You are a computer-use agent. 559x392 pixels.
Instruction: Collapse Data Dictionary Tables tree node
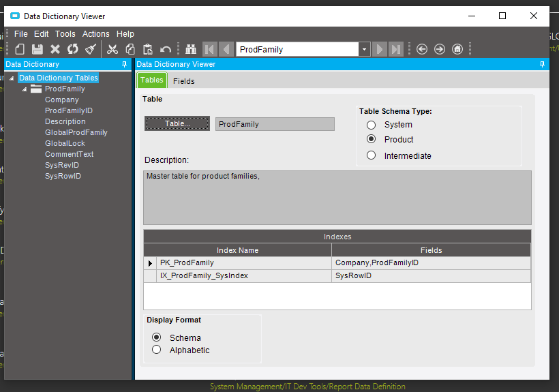point(12,78)
